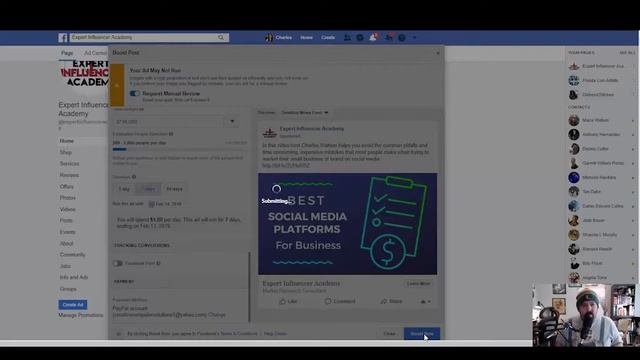640x360 pixels.
Task: Open Home in the page sidebar
Action: tap(67, 141)
